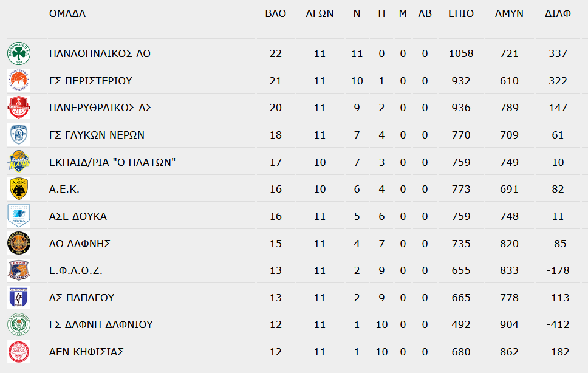Image resolution: width=588 pixels, height=373 pixels.
Task: Click the ΓΣ Περιστερίου team logo
Action: tap(19, 81)
